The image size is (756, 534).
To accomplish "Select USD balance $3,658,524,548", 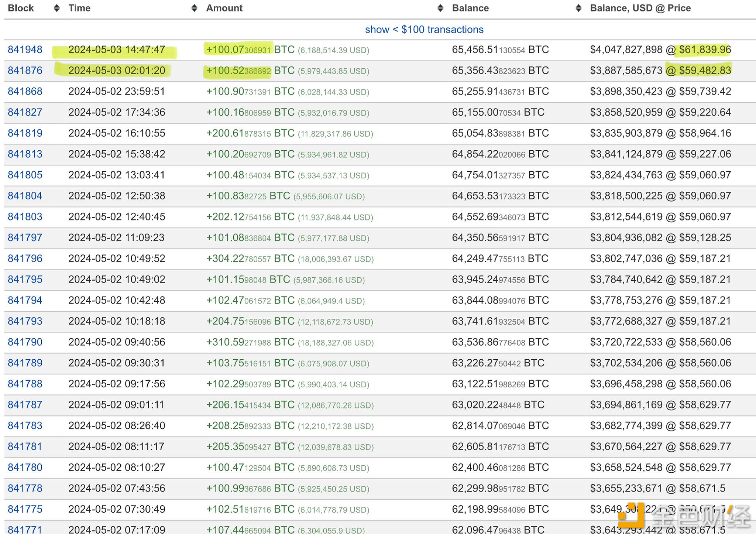I will point(626,467).
